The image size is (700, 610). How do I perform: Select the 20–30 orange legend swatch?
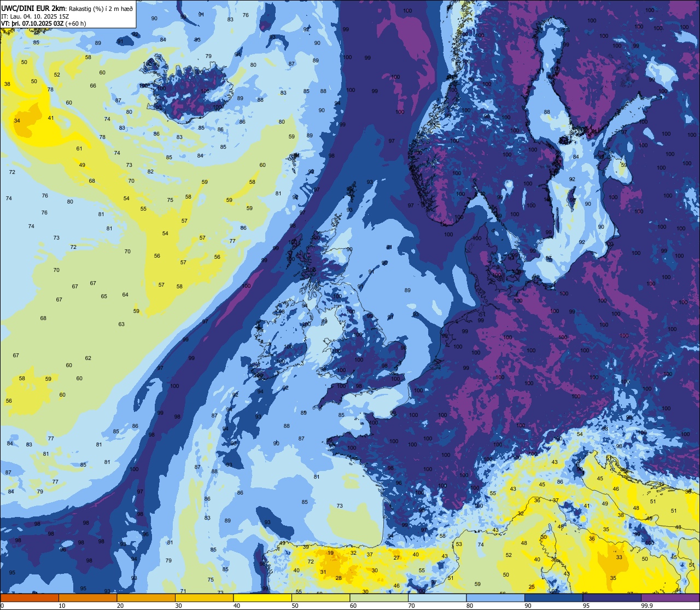[146, 597]
